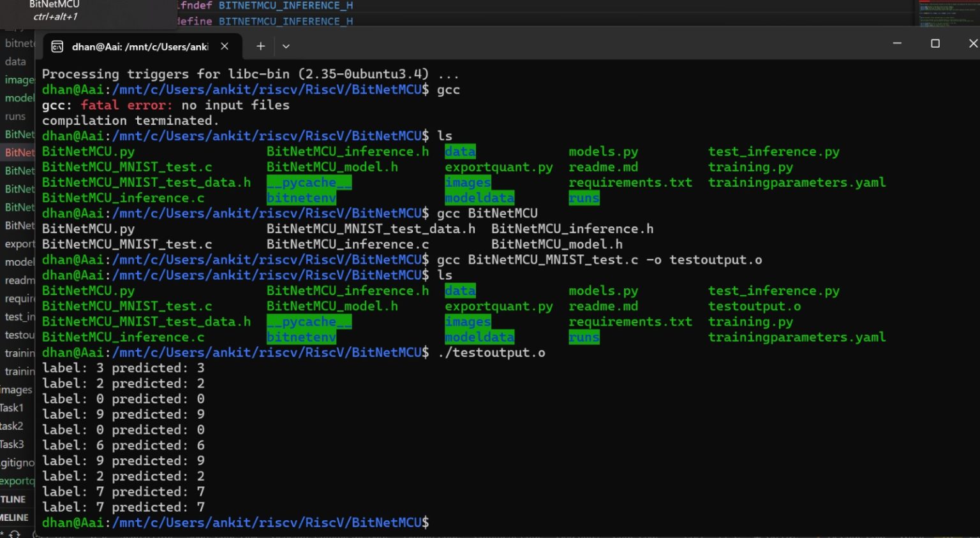Close the dhan@Aai terminal tab
Viewport: 980px width, 538px height.
point(225,46)
